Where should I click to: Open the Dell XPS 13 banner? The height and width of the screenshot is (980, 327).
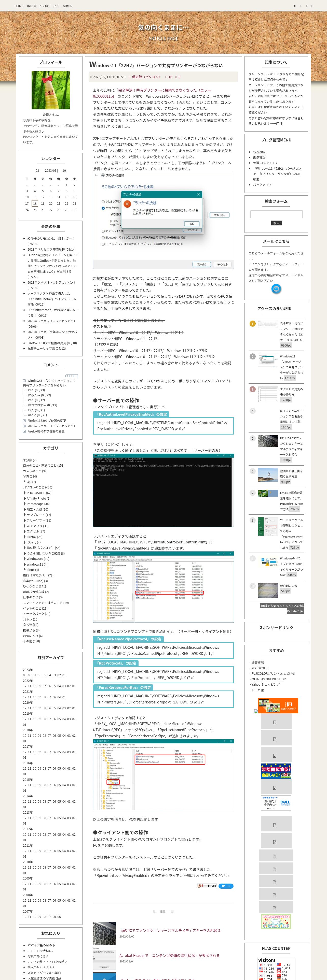(276, 803)
